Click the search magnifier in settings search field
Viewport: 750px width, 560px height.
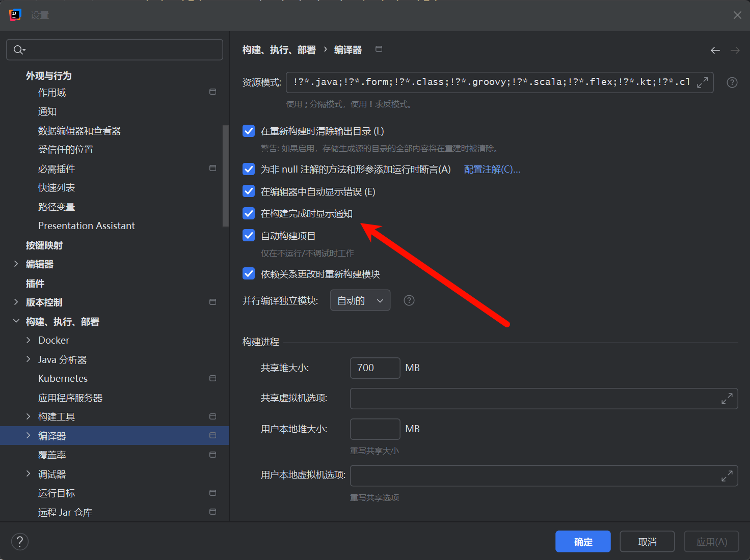pos(18,49)
